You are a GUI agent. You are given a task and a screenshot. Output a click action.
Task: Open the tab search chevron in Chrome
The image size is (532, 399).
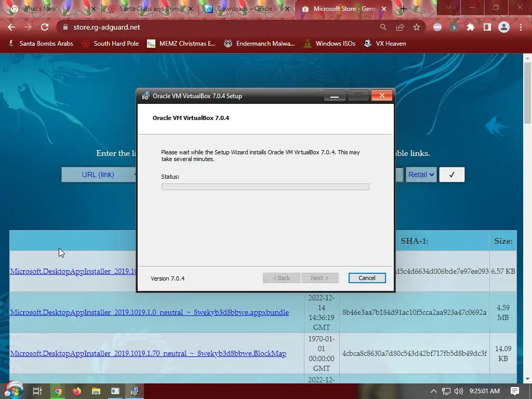(x=448, y=7)
